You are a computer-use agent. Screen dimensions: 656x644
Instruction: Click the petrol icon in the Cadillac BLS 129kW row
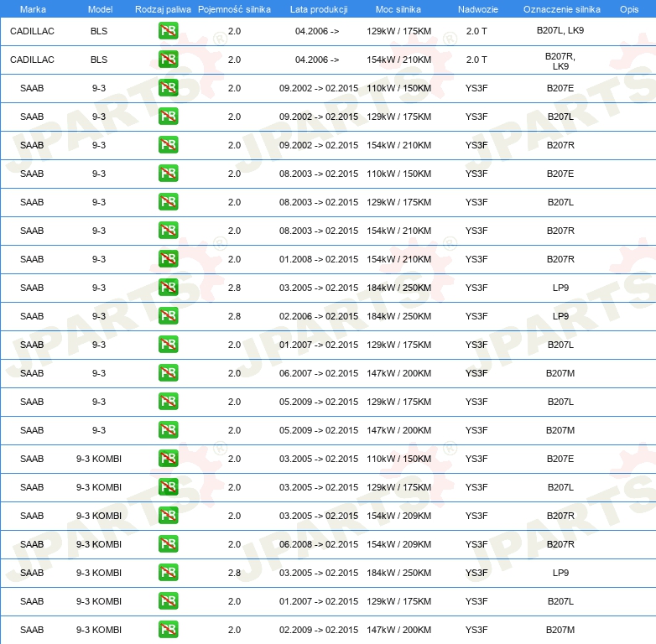click(168, 31)
